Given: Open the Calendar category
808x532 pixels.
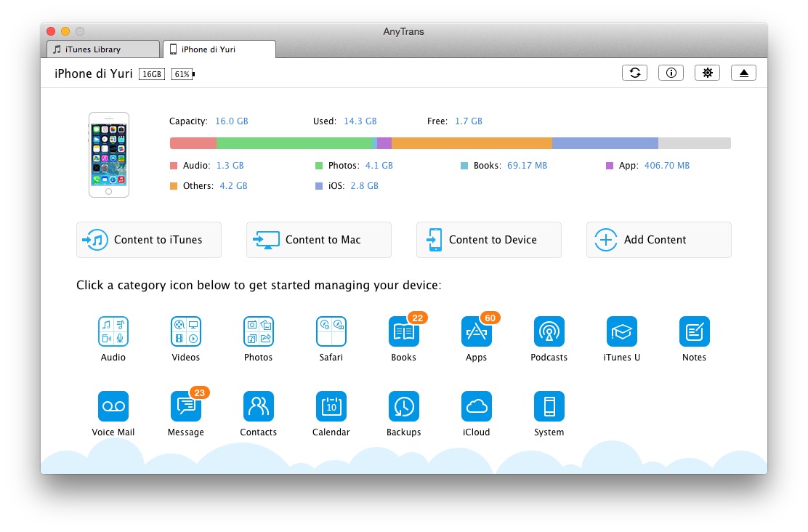Looking at the screenshot, I should click(x=331, y=406).
